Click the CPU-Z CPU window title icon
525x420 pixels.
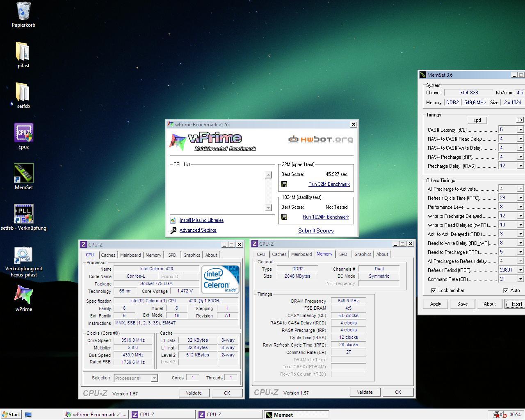point(84,244)
